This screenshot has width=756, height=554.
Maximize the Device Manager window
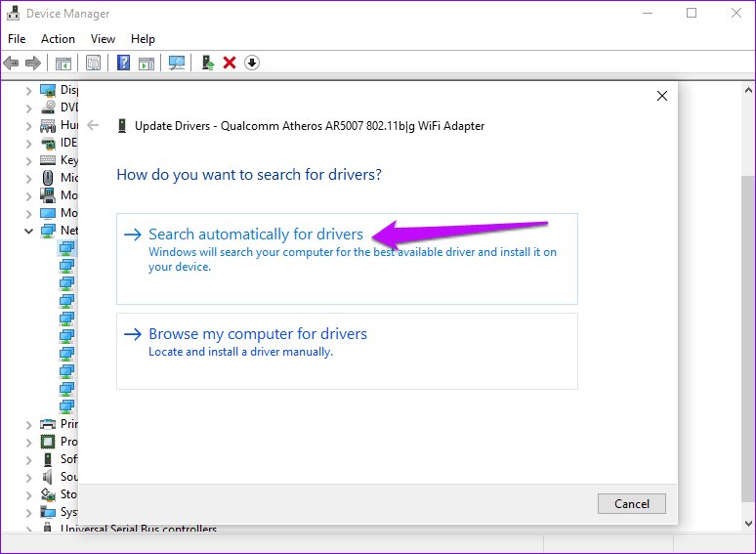[x=692, y=13]
